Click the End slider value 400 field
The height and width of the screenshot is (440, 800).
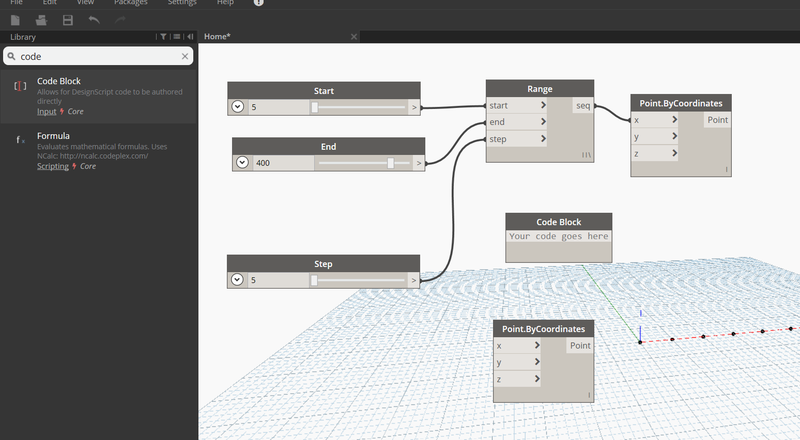coord(283,163)
